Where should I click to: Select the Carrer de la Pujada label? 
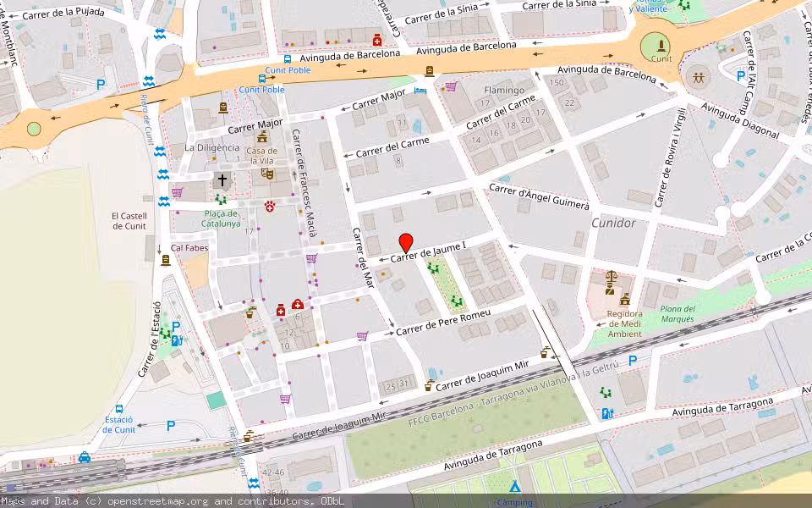63,13
